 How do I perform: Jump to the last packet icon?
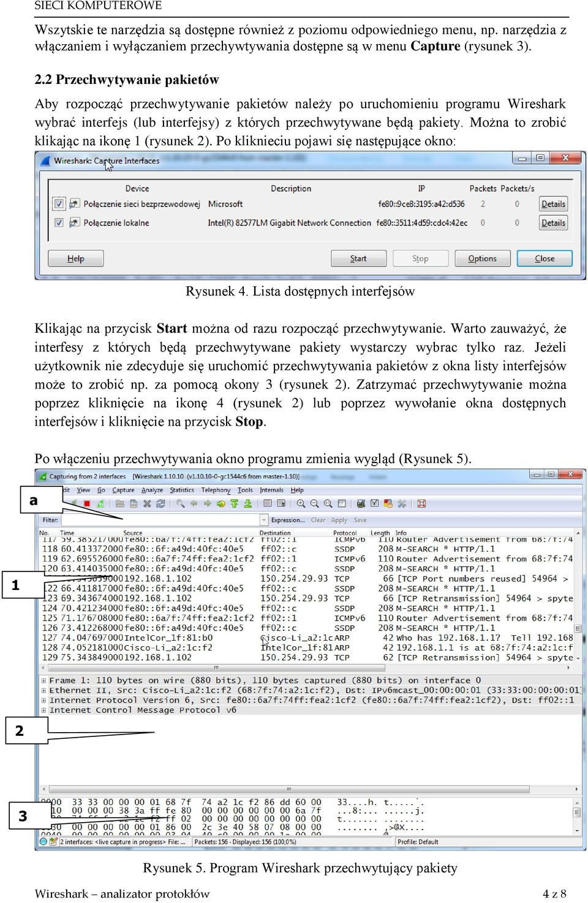247,504
